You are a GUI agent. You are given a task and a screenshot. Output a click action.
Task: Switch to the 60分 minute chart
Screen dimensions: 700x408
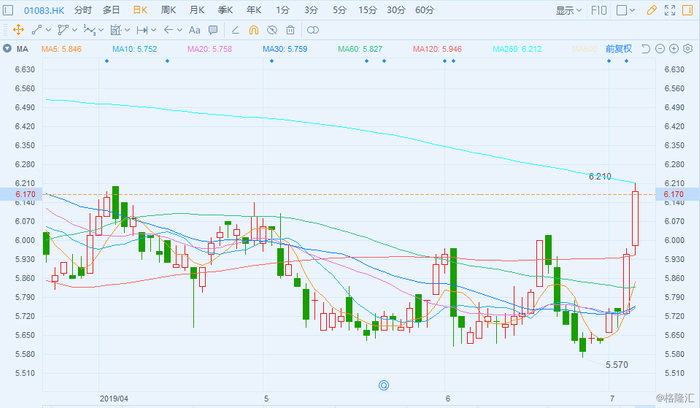coord(425,10)
